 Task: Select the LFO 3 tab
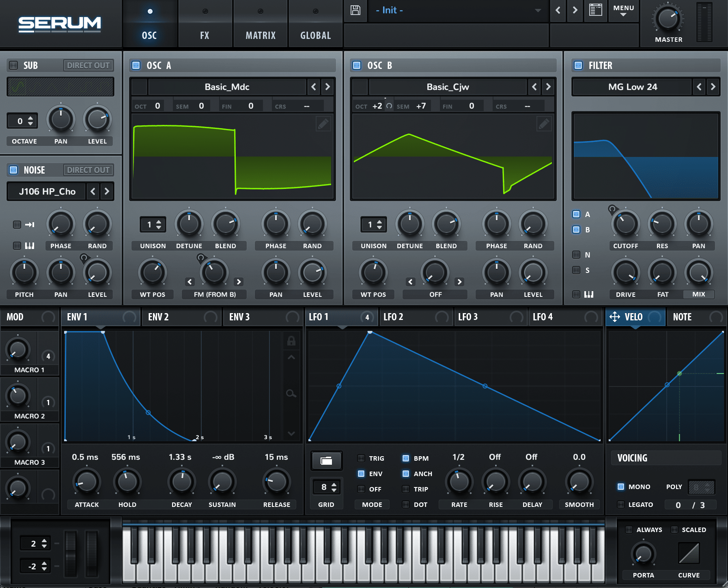point(490,317)
